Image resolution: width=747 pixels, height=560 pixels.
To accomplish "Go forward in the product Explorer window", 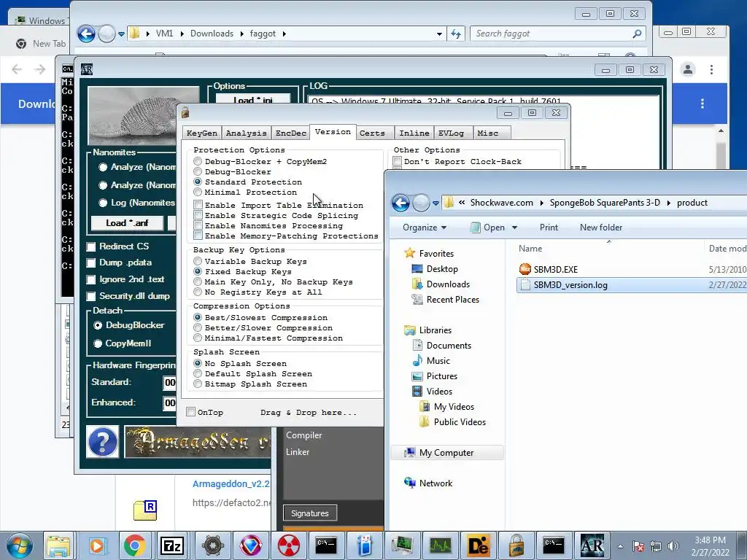I will coord(421,203).
